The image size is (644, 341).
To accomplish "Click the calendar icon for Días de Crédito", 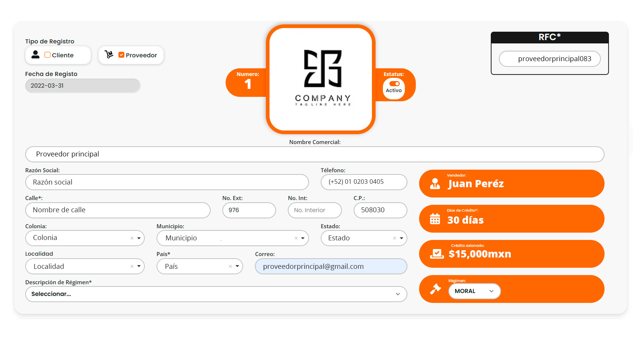I will 435,219.
